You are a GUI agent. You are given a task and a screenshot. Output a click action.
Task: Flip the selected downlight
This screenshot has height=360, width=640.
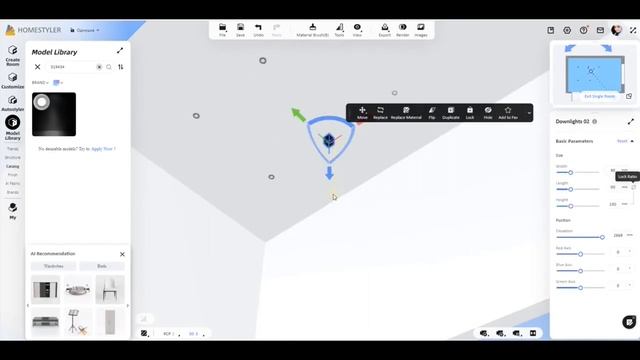(x=432, y=113)
